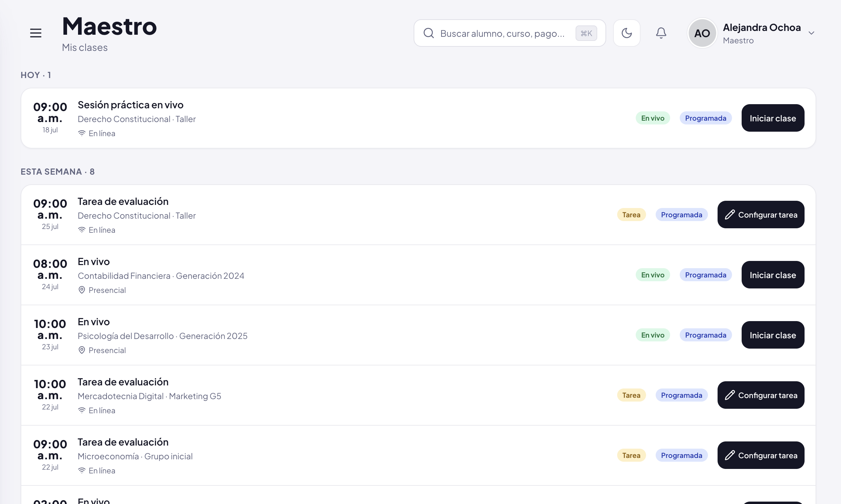Open the Sesión práctica en vivo title
The height and width of the screenshot is (504, 841).
click(131, 105)
